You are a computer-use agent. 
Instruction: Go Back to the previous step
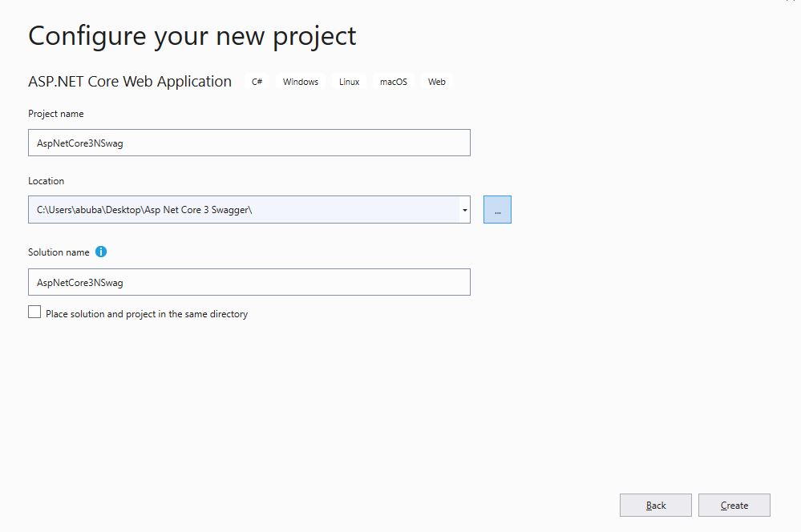(x=655, y=505)
